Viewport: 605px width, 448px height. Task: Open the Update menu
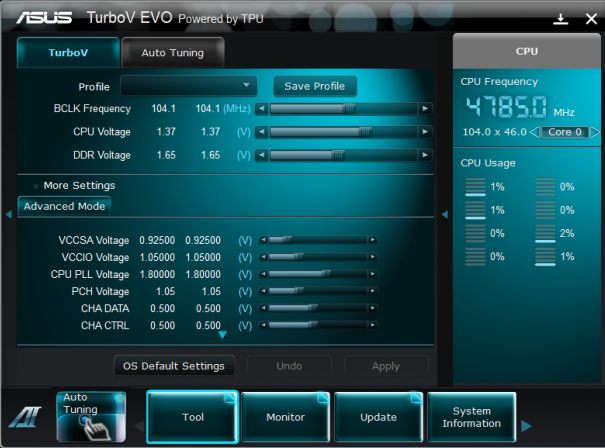379,417
